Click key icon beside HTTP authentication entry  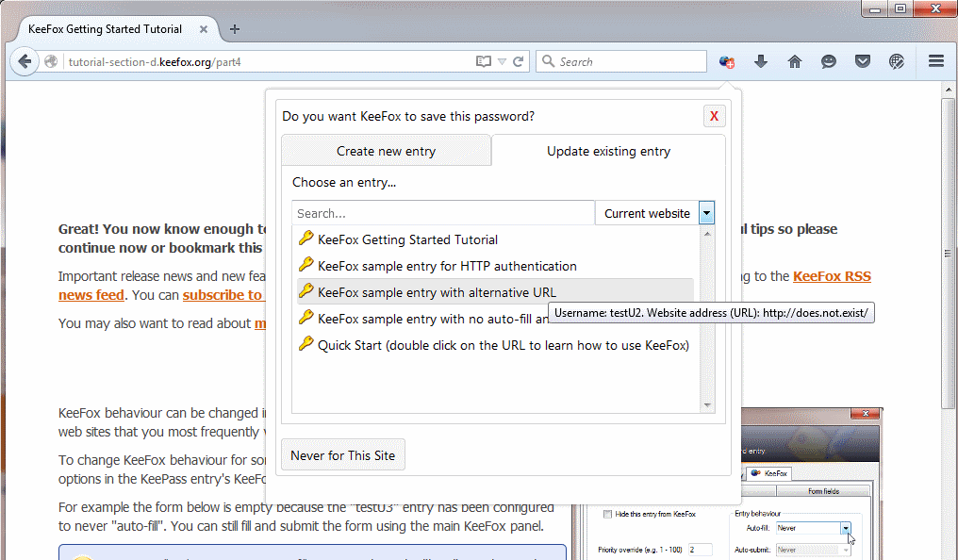[x=306, y=264]
